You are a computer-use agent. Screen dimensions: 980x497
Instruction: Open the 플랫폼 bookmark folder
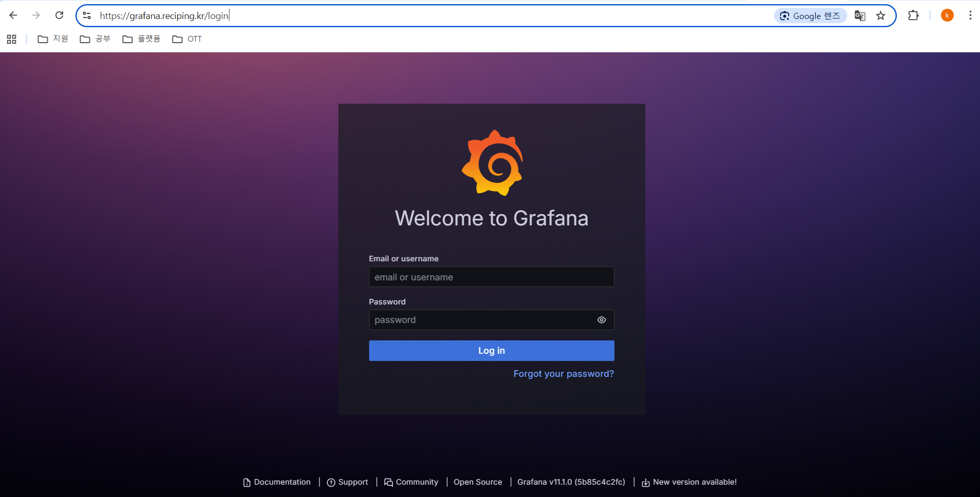(142, 39)
